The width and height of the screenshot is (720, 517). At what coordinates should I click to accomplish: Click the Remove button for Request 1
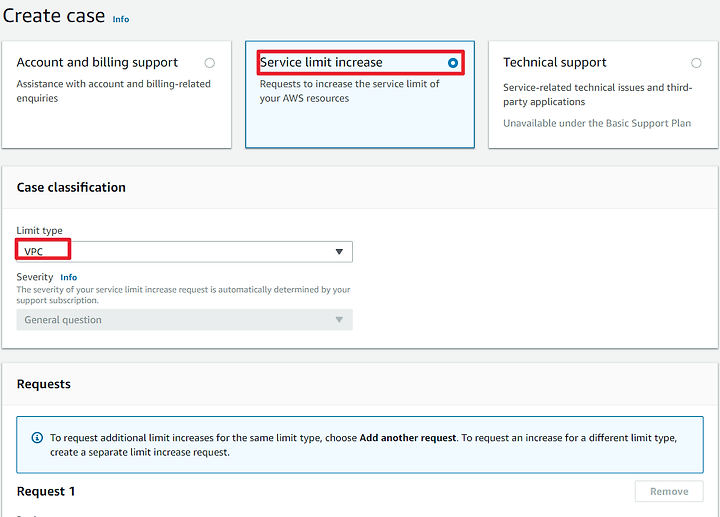pos(669,491)
